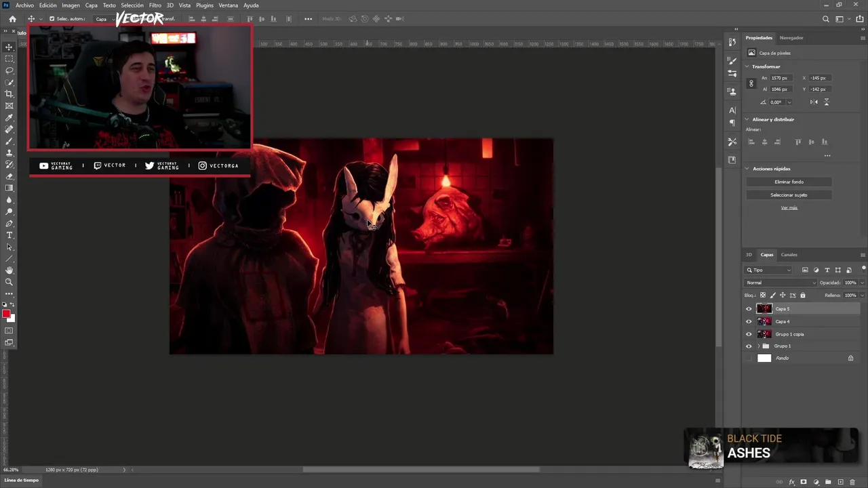Select the Zoom tool
This screenshot has width=868, height=488.
click(x=9, y=282)
